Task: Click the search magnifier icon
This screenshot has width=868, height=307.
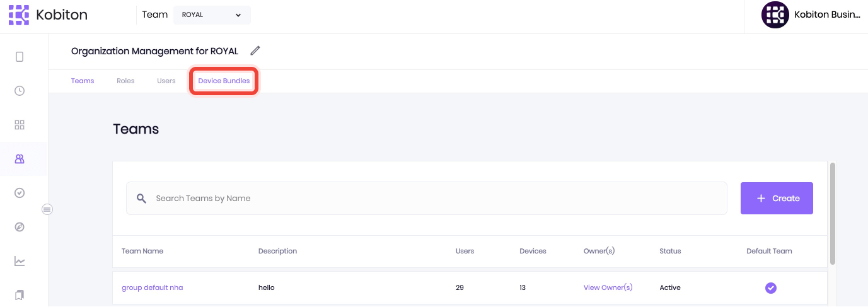Action: (141, 199)
